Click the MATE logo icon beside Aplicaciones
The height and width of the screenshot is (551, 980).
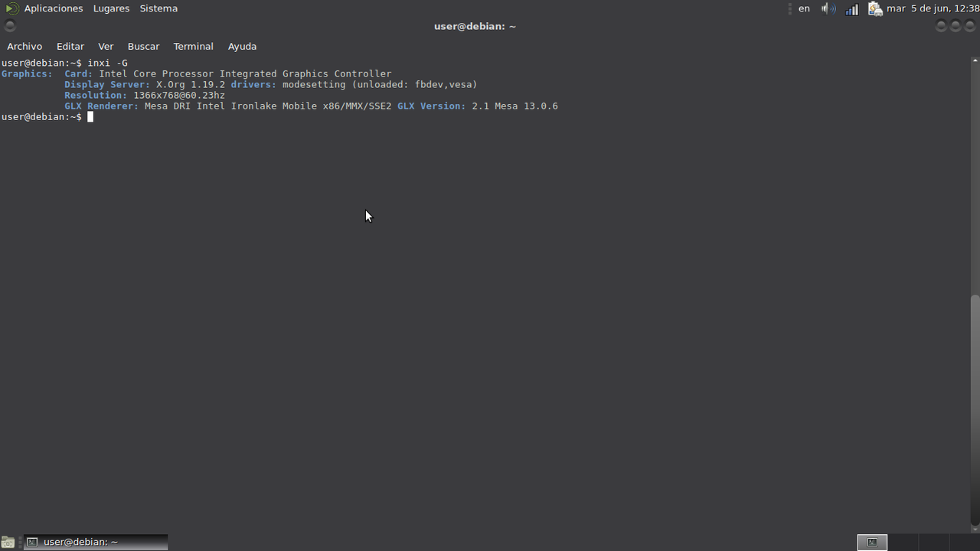(11, 8)
